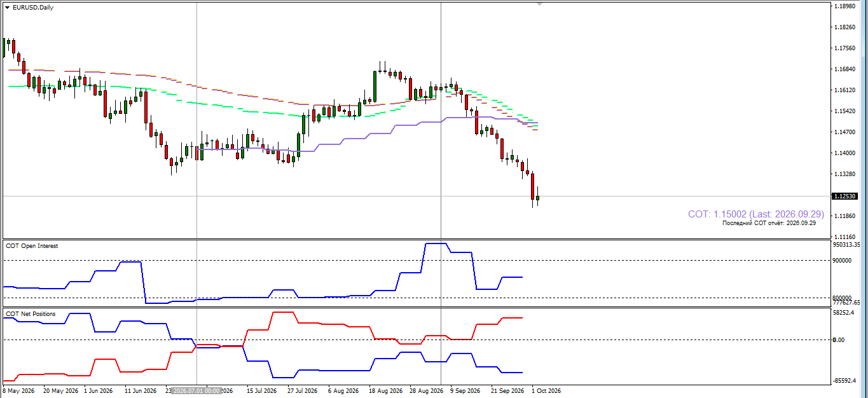
Task: Click the 1.14000 price scale value
Action: pos(844,153)
